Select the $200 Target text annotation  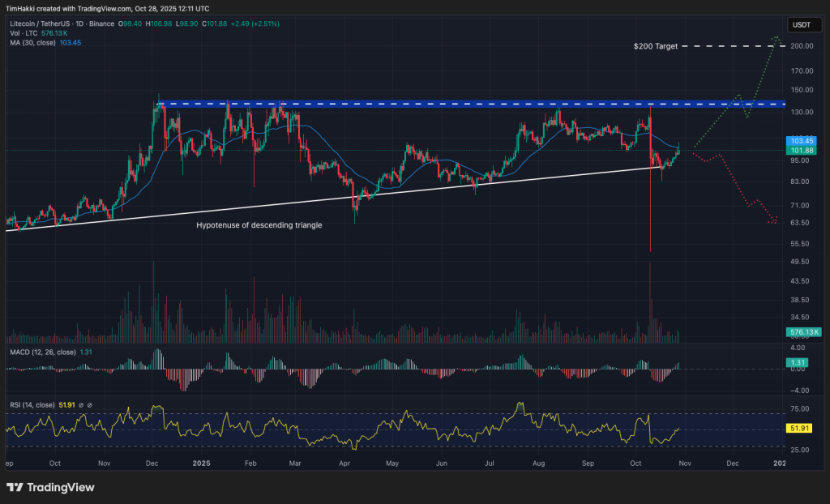tap(657, 46)
